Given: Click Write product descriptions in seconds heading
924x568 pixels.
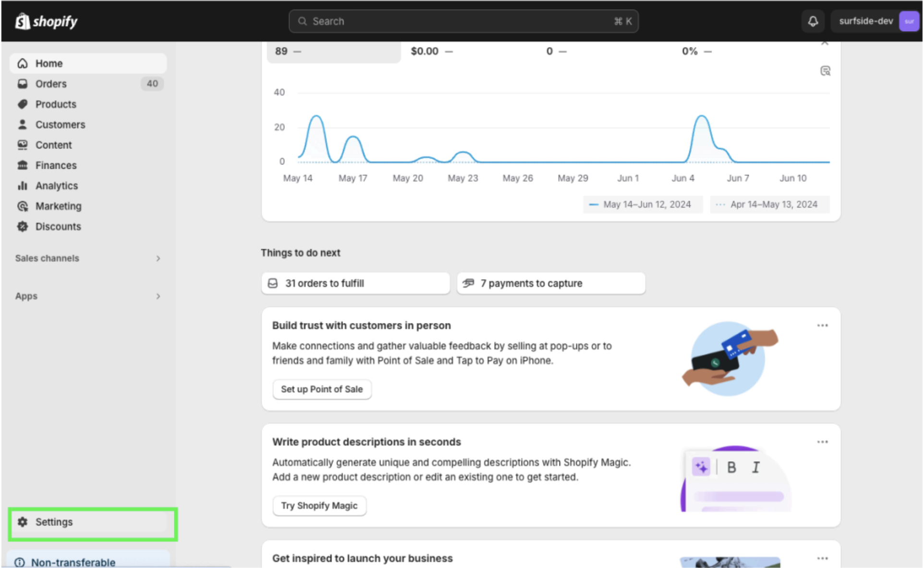Looking at the screenshot, I should pyautogui.click(x=366, y=442).
